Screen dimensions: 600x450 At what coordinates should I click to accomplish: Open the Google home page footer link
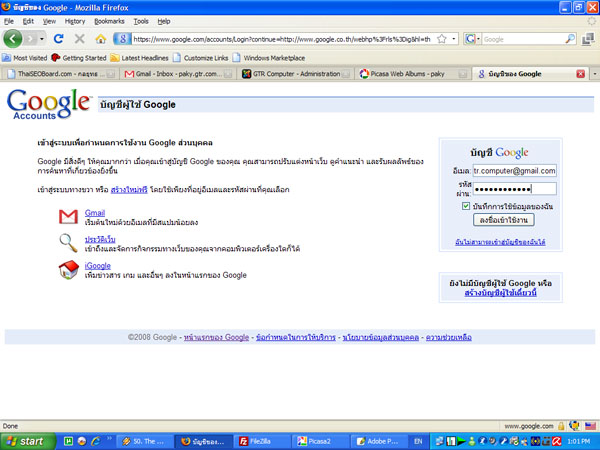[216, 338]
